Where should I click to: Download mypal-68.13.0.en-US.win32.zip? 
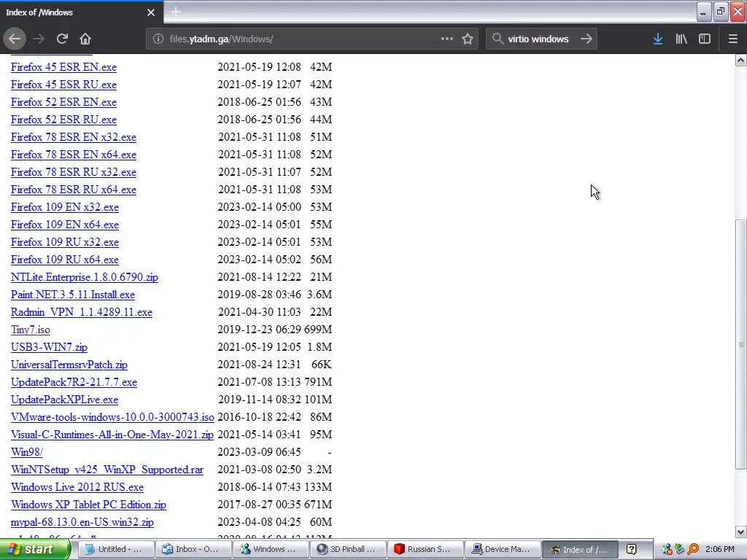(82, 522)
